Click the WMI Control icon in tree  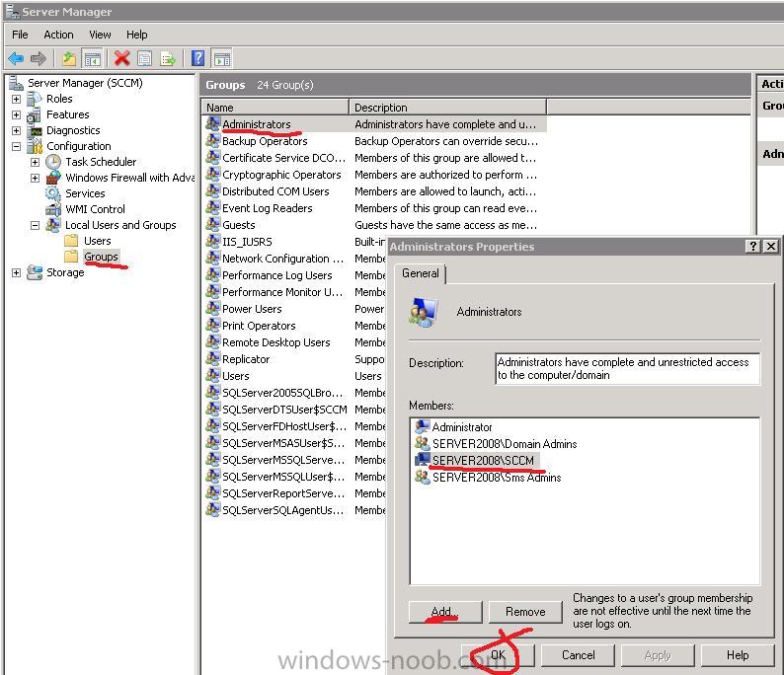(53, 209)
